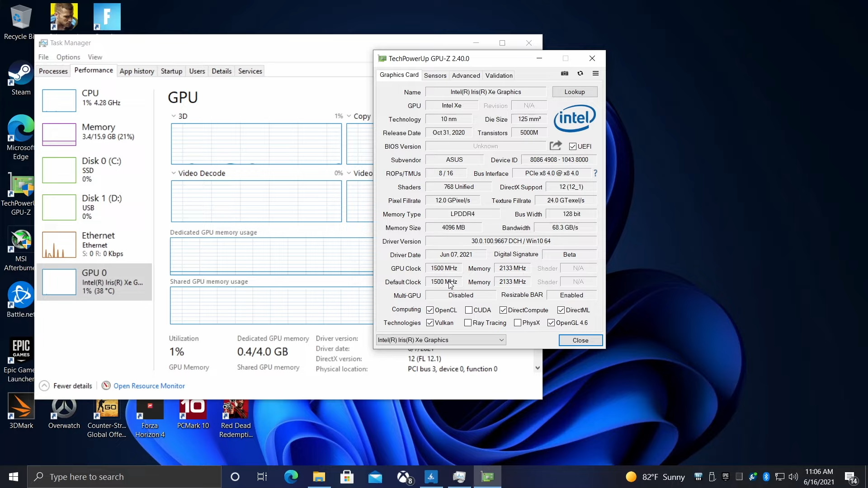Expand the 3D graph engine dropdown
868x488 pixels.
174,116
